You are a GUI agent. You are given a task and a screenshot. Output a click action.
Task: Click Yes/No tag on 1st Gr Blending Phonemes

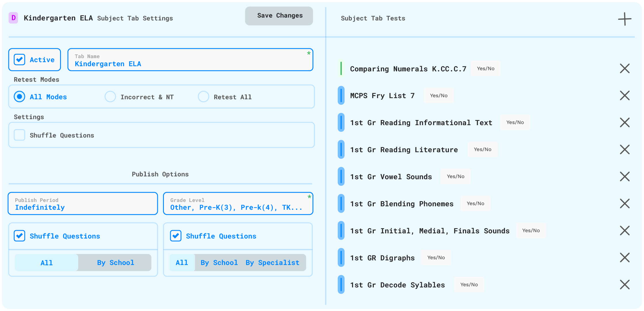(475, 203)
